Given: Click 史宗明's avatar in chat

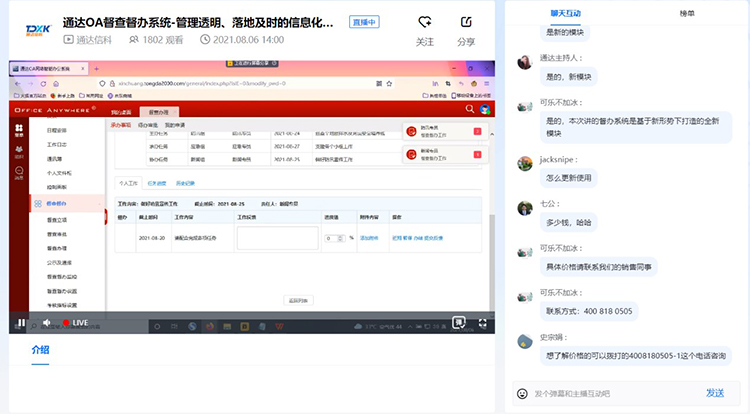Looking at the screenshot, I should [x=525, y=341].
